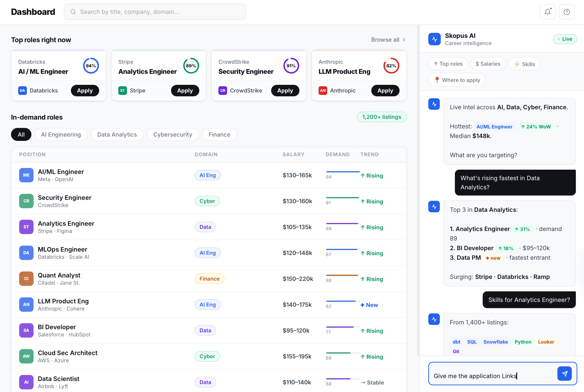Click the Dashboard title

coord(33,12)
